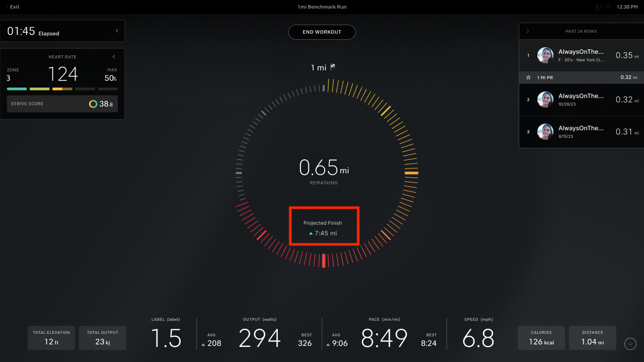Click the checkered finish flag icon
Screen dimensions: 644x362
333,67
